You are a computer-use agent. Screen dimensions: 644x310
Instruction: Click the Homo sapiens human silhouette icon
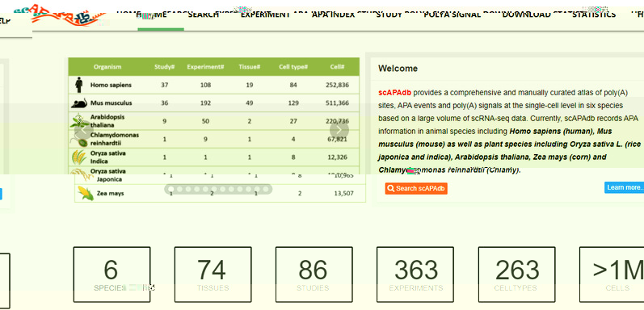(x=79, y=85)
